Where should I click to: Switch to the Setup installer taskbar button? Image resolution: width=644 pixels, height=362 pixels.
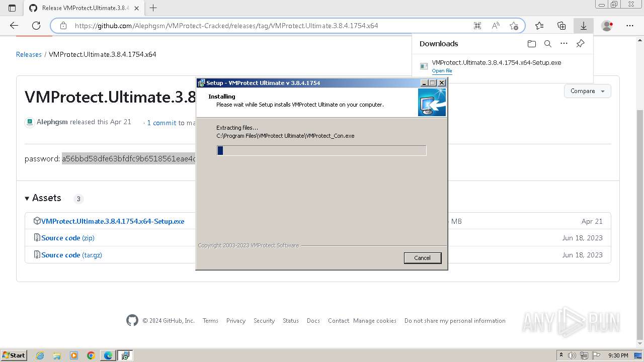pos(125,355)
